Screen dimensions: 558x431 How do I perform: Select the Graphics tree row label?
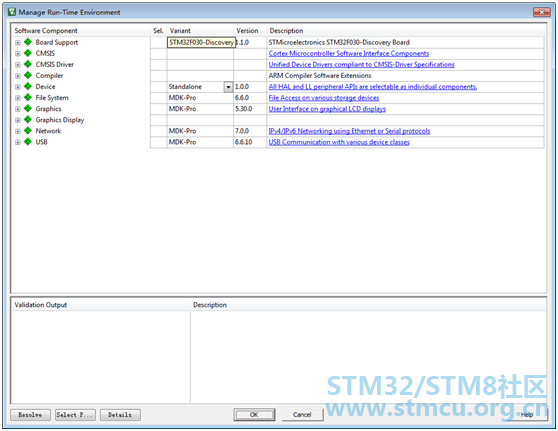48,109
